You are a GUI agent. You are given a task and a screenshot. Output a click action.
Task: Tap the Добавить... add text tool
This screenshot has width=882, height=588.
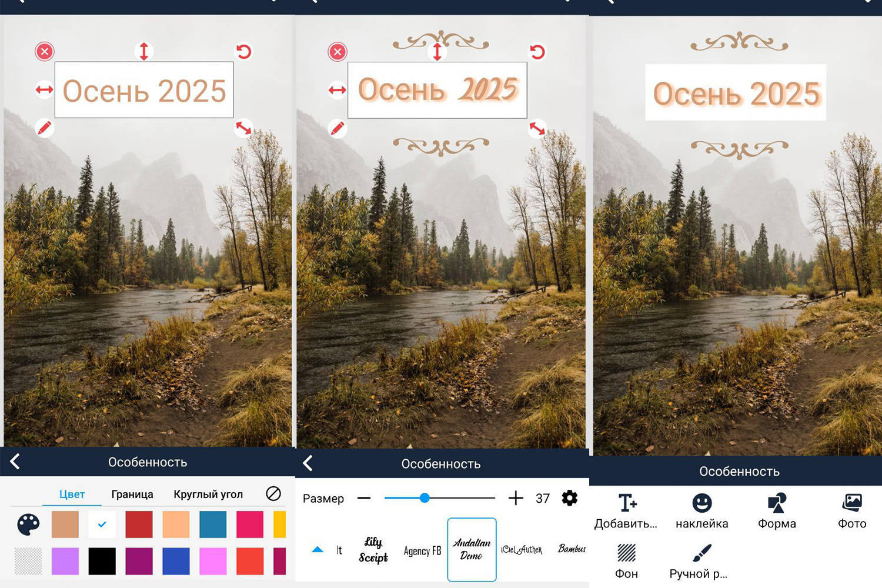(626, 503)
